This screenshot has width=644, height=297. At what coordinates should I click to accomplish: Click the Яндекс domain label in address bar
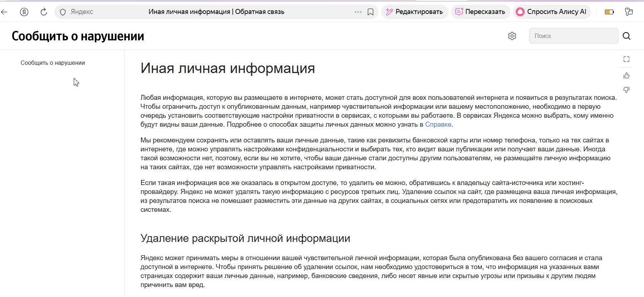pos(82,12)
